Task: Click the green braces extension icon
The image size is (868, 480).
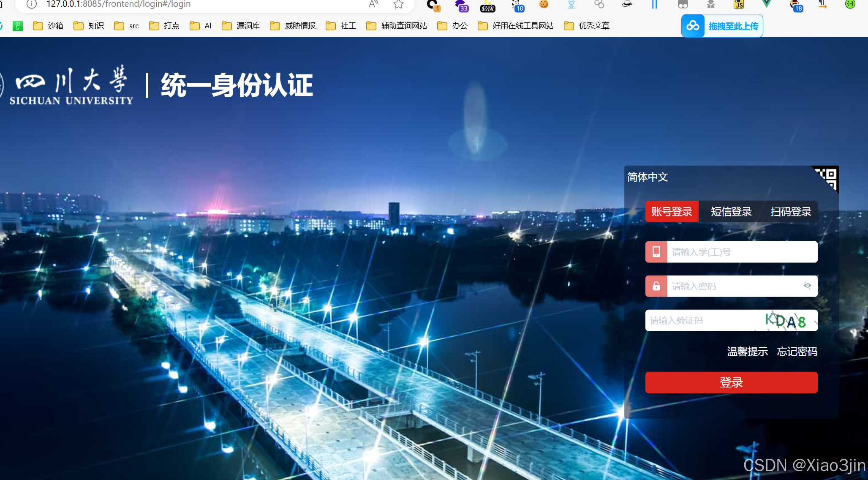Action: click(850, 4)
